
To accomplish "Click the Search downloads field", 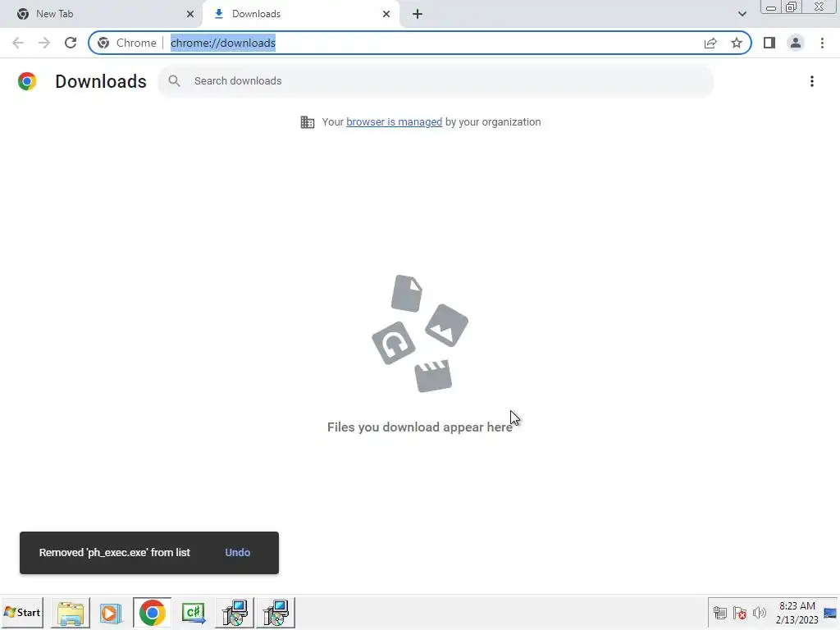I will [x=435, y=81].
